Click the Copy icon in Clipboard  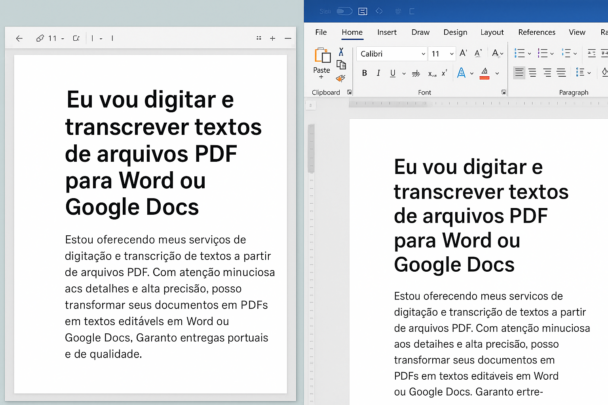tap(341, 64)
